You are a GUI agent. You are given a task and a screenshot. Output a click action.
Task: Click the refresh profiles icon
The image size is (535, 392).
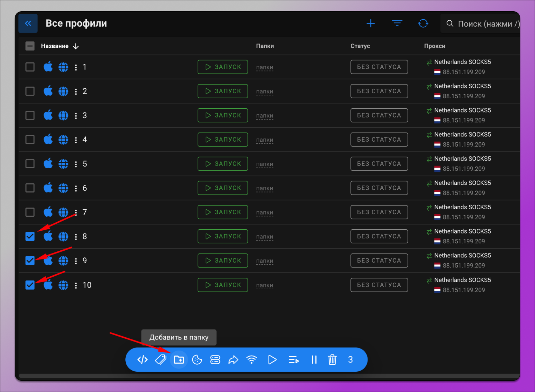click(423, 23)
